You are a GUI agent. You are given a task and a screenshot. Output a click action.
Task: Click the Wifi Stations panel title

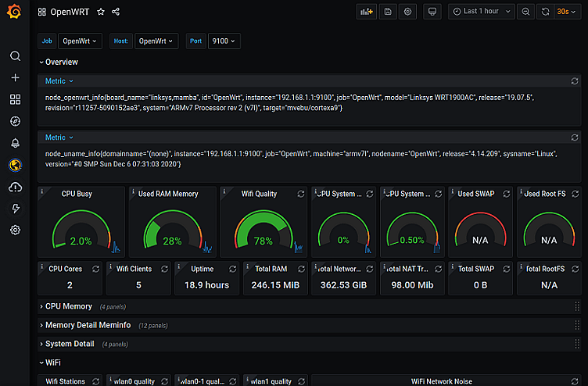pyautogui.click(x=65, y=381)
